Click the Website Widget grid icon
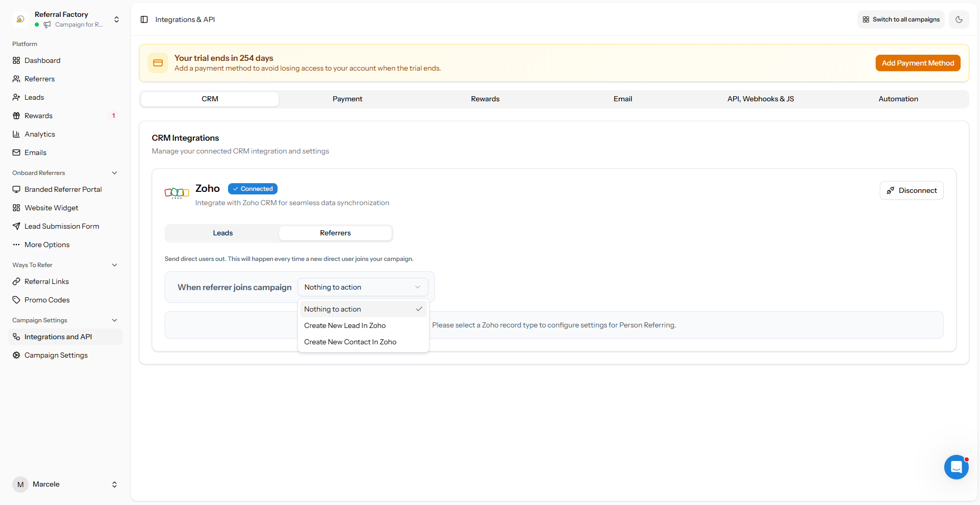The image size is (980, 505). (x=16, y=208)
